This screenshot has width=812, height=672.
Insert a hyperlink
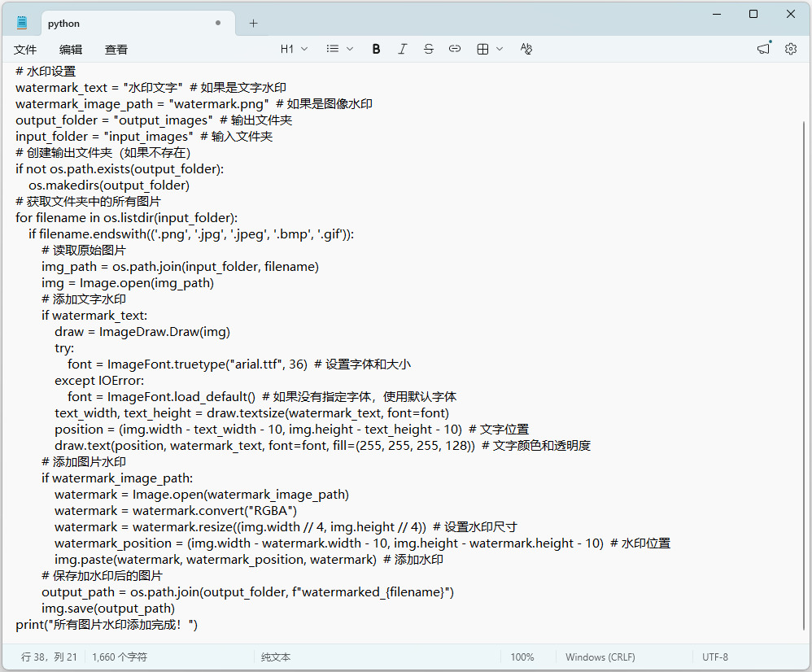[x=455, y=49]
